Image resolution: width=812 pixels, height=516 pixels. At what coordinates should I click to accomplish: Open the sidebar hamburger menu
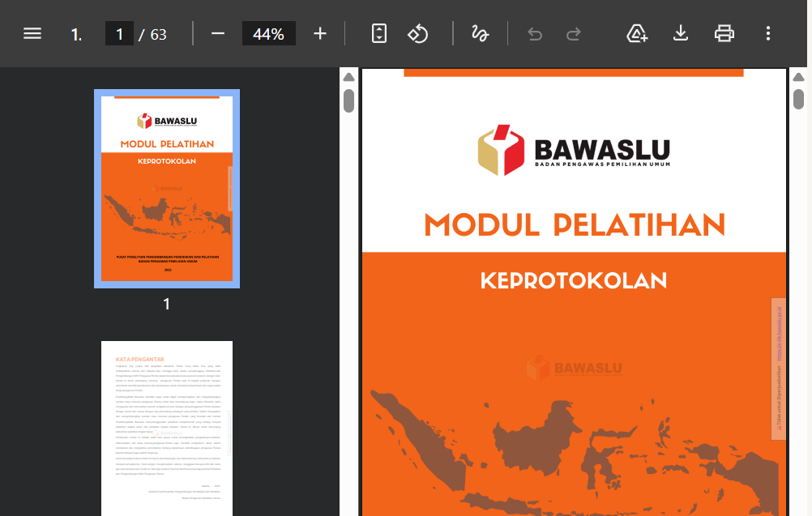[32, 34]
